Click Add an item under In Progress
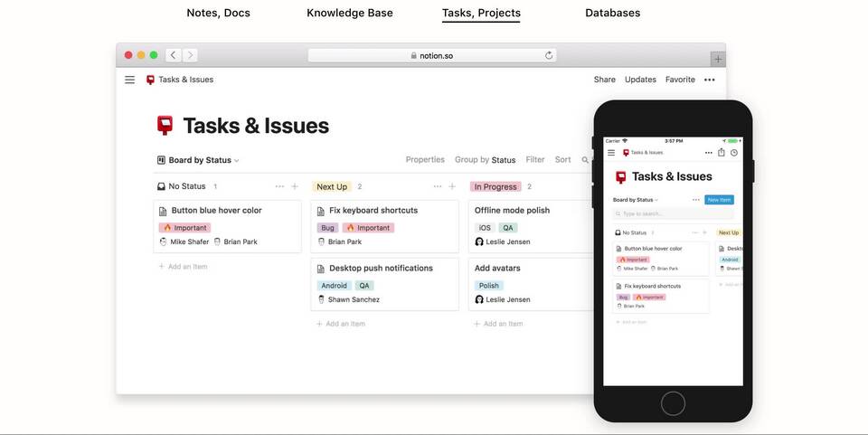 pyautogui.click(x=498, y=324)
